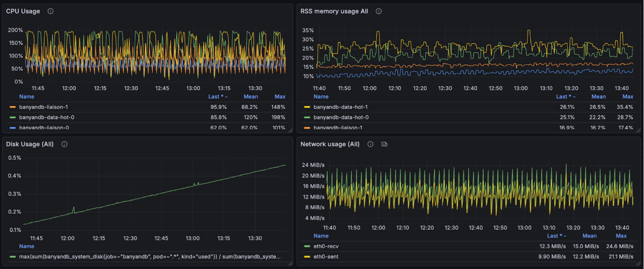Sort CPU Usage legend by Mean column
The image size is (644, 269).
250,97
